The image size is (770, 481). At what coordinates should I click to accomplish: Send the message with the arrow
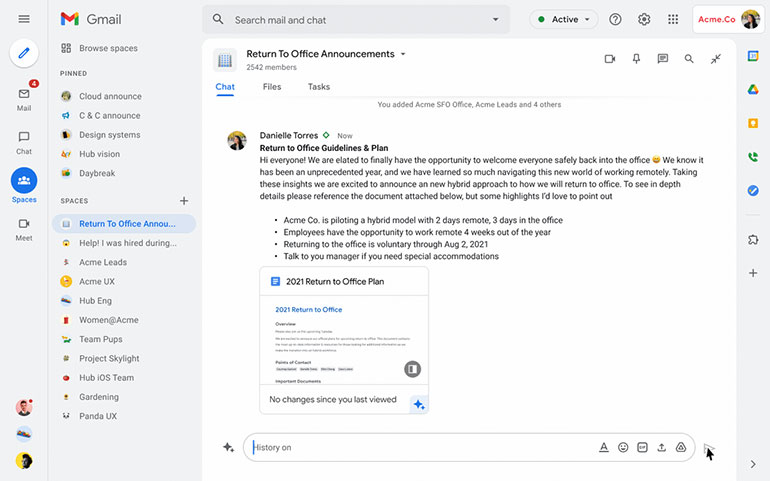[709, 448]
